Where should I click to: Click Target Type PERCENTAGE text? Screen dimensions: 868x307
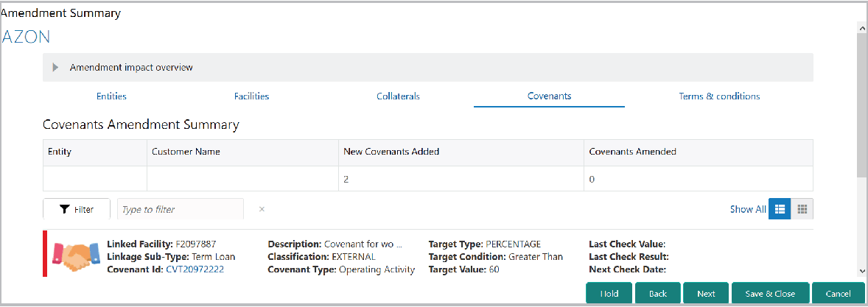click(484, 244)
